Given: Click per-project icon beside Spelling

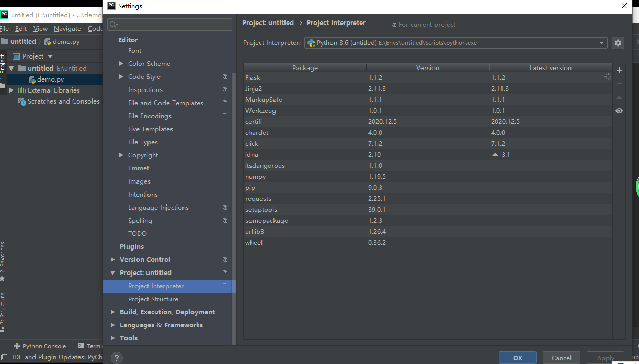Looking at the screenshot, I should tap(225, 221).
